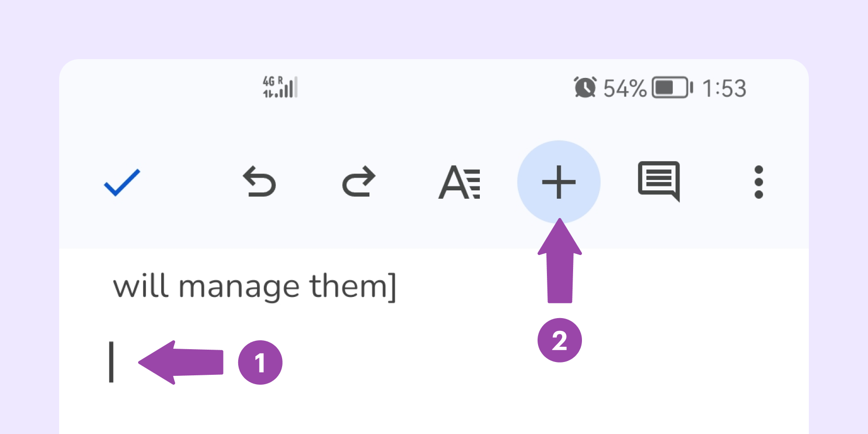Image resolution: width=868 pixels, height=434 pixels.
Task: Tap the alarm clock status icon
Action: [585, 88]
